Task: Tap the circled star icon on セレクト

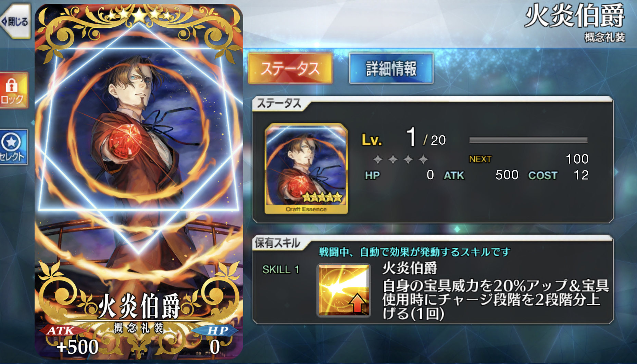Action: click(x=11, y=142)
